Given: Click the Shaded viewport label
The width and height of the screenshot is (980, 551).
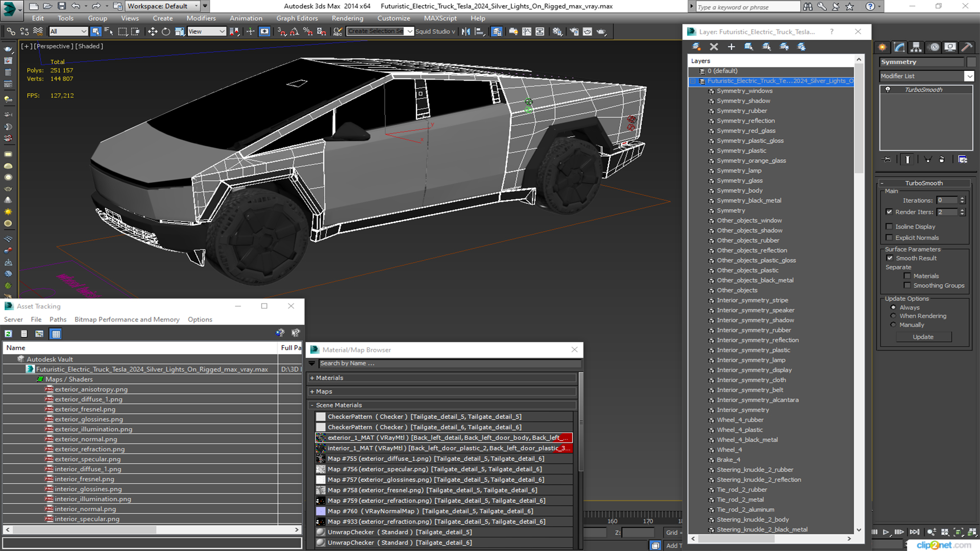Looking at the screenshot, I should [x=89, y=46].
